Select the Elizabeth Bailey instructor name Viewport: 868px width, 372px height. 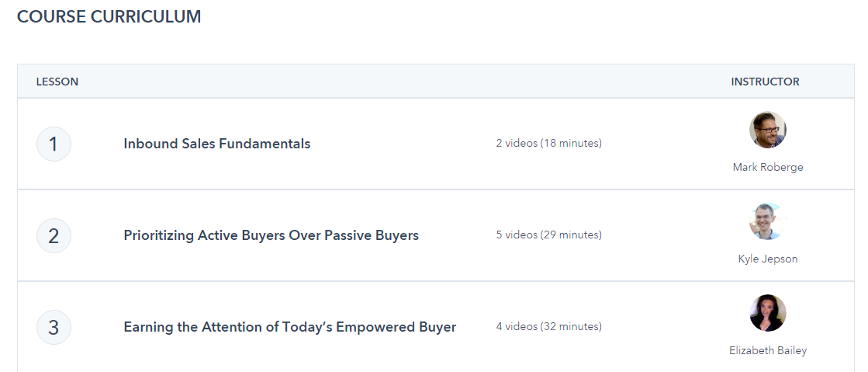coord(767,350)
